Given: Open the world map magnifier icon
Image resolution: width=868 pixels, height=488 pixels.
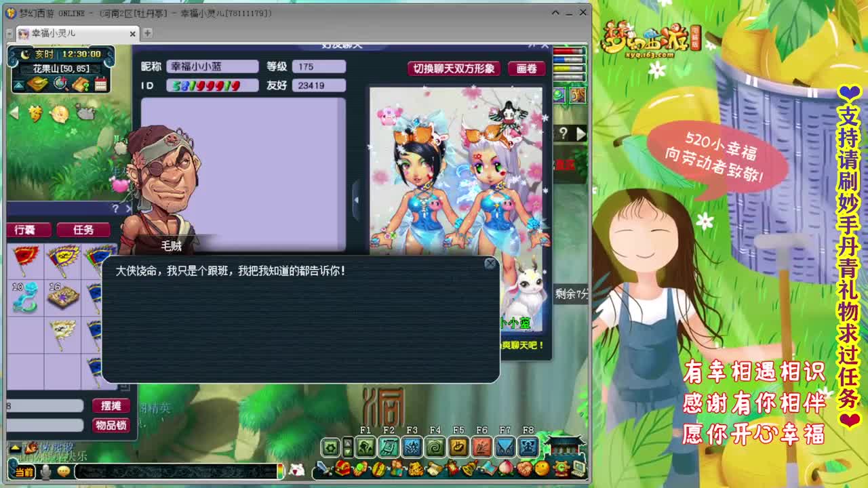Looking at the screenshot, I should pos(61,83).
